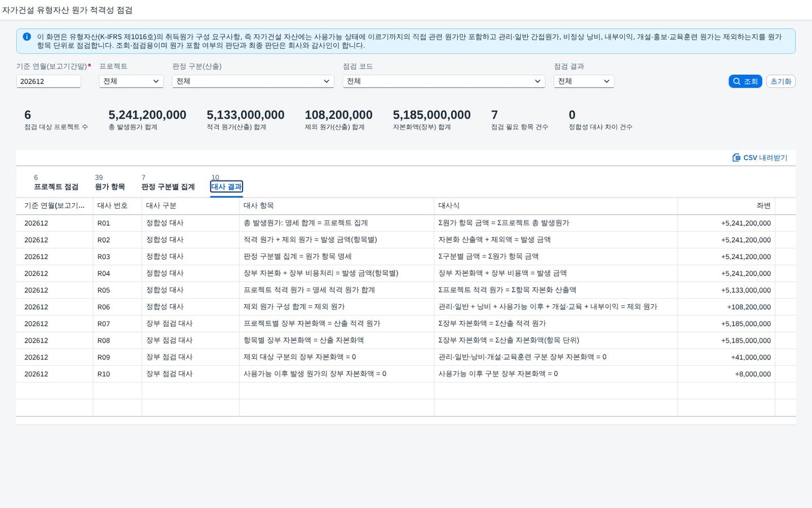The image size is (812, 508).
Task: Click the 제외 원가(산출) 합계 108,200,000 figure
Action: pos(338,115)
